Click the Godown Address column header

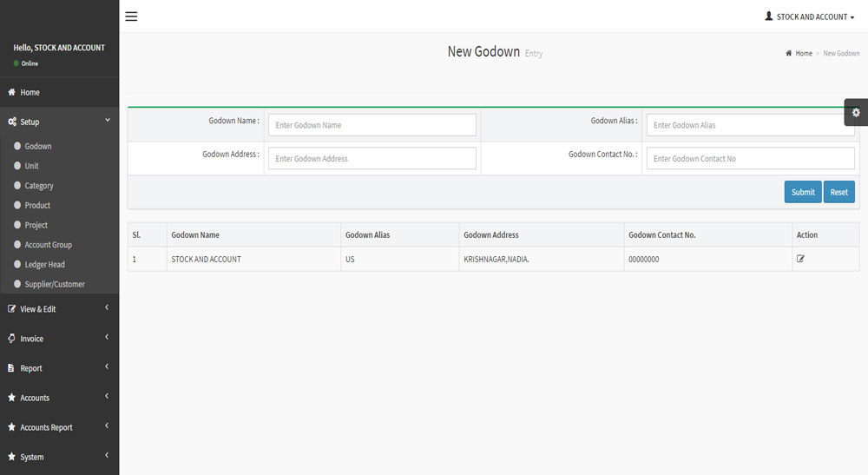542,234
